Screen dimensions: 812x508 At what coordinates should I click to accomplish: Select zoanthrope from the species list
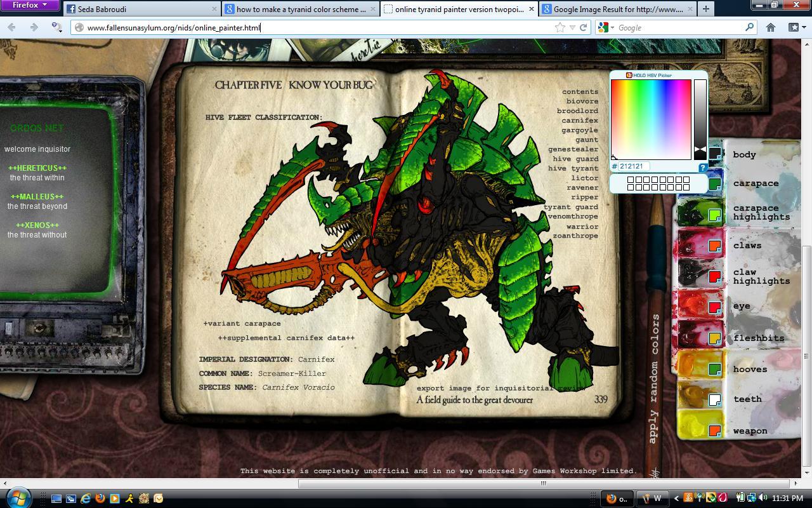(575, 236)
